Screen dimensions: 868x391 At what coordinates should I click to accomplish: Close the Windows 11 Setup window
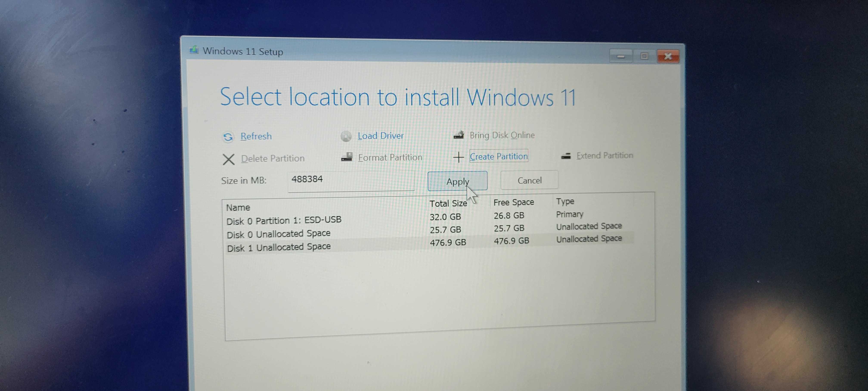click(668, 56)
